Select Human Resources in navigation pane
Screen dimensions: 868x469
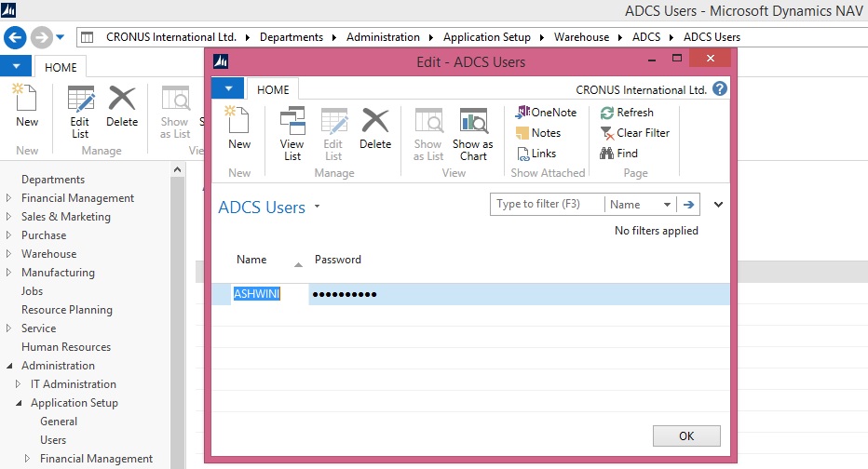66,347
